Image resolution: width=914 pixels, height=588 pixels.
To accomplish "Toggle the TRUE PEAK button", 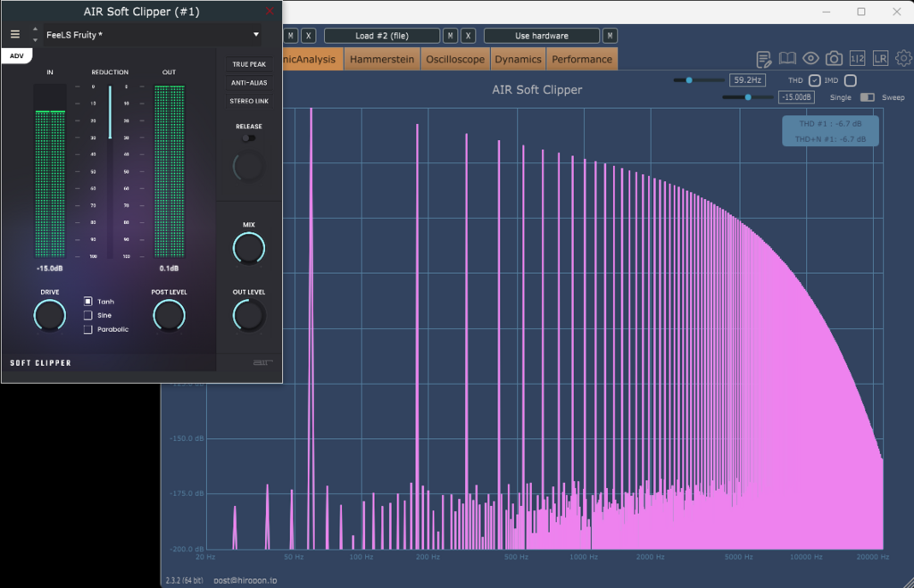I will click(249, 64).
